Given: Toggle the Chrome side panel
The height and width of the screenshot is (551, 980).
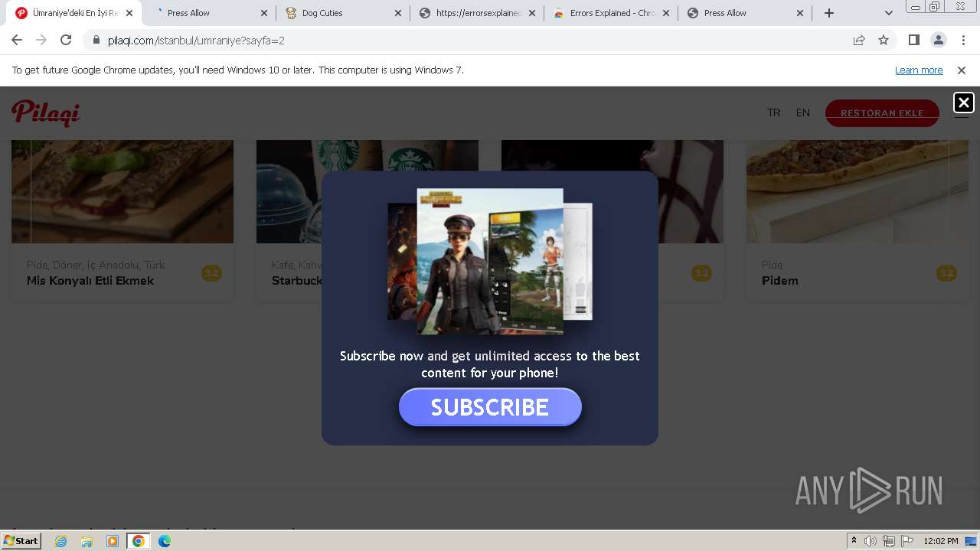Looking at the screenshot, I should (x=913, y=40).
